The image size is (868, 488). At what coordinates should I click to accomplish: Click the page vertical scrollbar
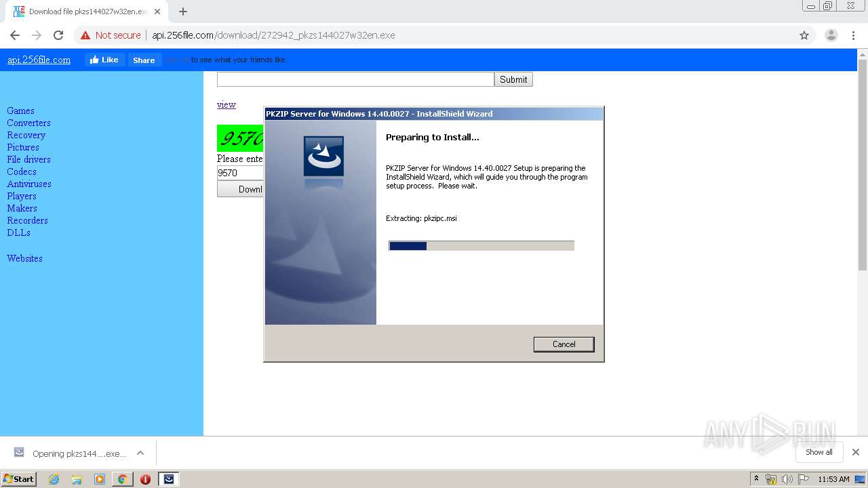point(863,165)
